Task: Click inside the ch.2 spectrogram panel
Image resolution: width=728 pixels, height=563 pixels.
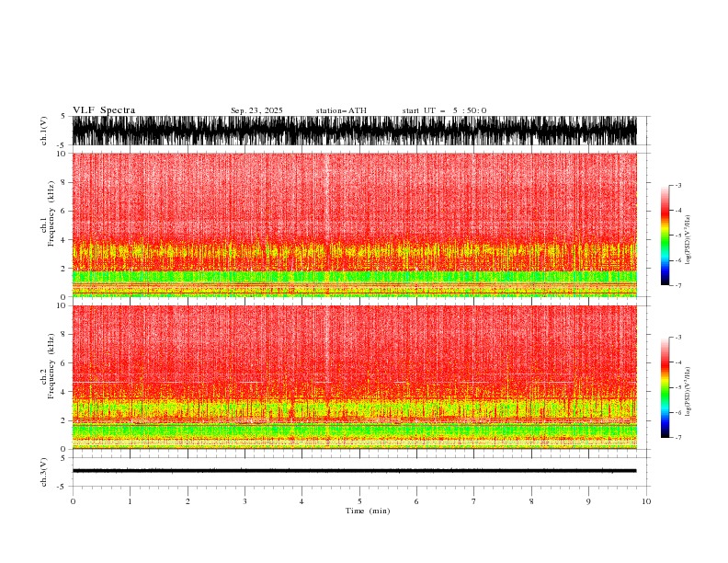Action: pos(354,377)
